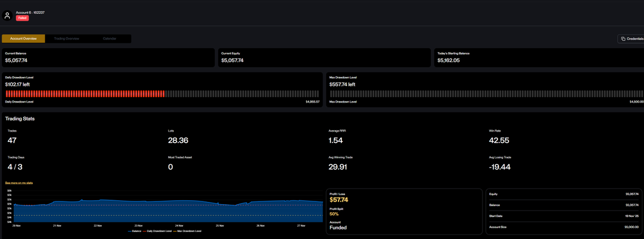The image size is (644, 239).
Task: Click the 27 Nov label on chart axis
Action: click(x=301, y=226)
